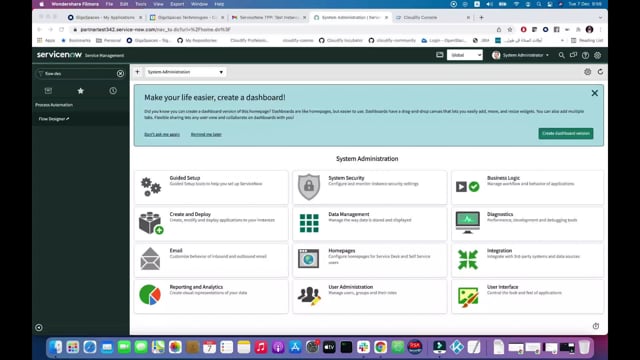The height and width of the screenshot is (360, 640).
Task: Open Music app from the Dock
Action: (261, 347)
